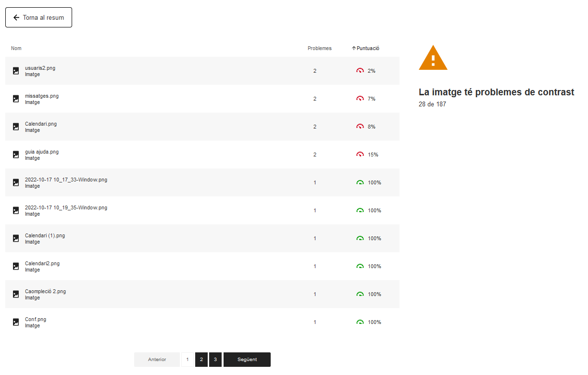Click the image icon beside Calendari2.png

click(x=16, y=266)
